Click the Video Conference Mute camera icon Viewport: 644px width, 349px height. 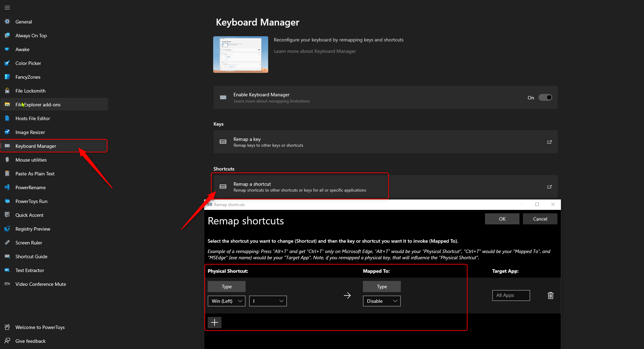point(7,284)
